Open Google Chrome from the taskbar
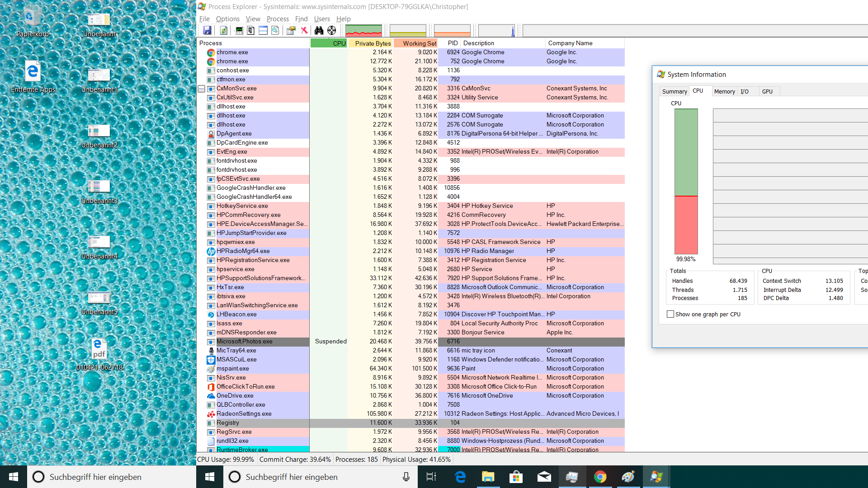 [600, 477]
